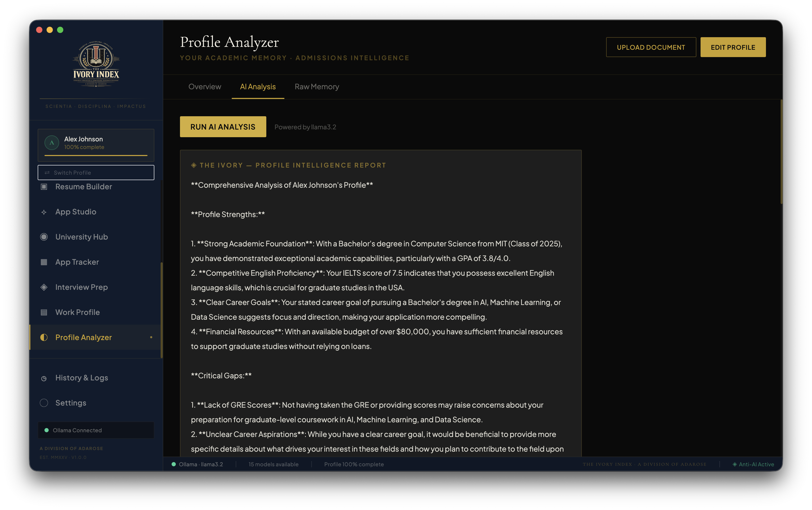The height and width of the screenshot is (510, 812).
Task: Click 'Anti-AI Active' status text
Action: (x=756, y=464)
